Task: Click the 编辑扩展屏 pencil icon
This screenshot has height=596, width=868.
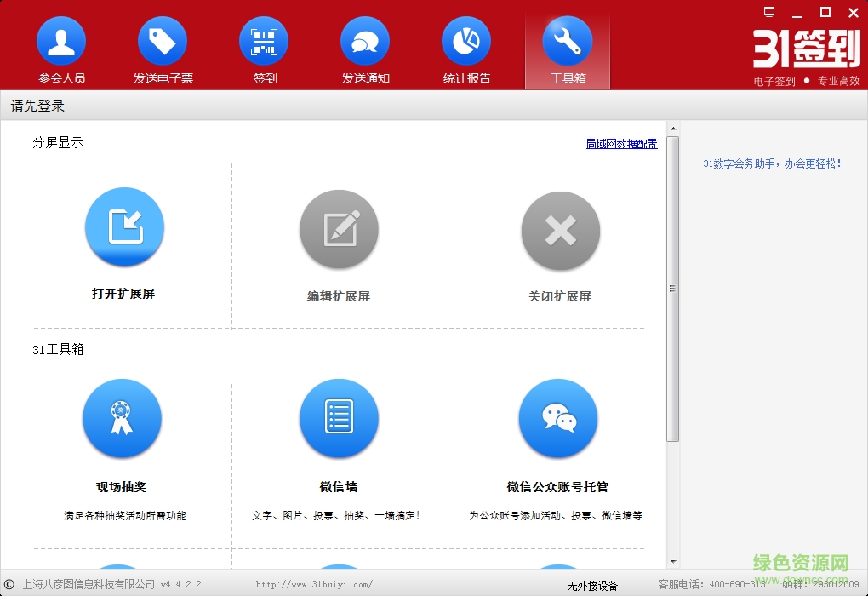Action: pos(339,230)
